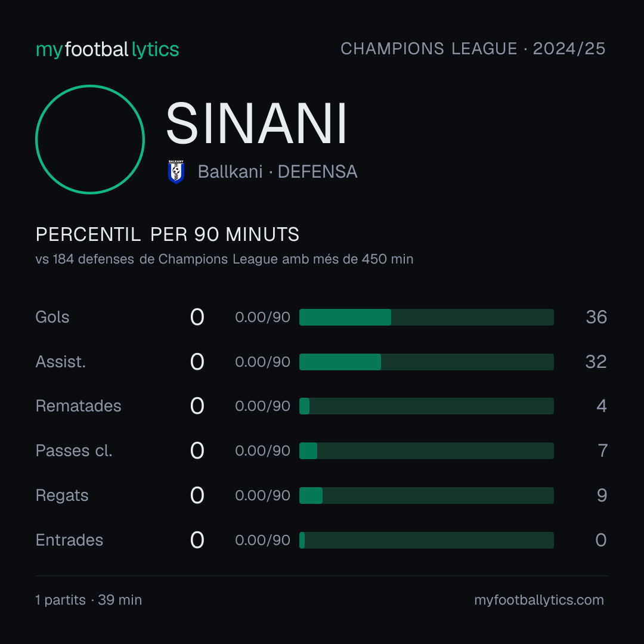
Task: Click the Assist. percentile bar
Action: click(426, 362)
